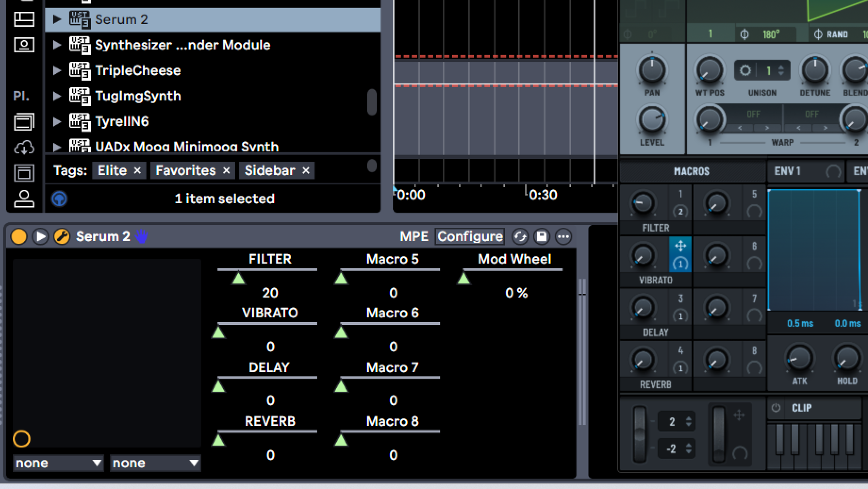
Task: Expand the UADx Moog Minimoog Synth entry
Action: (x=57, y=147)
